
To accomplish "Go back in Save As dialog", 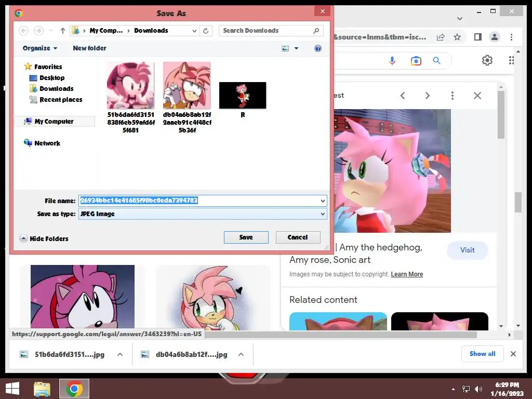I will (x=23, y=31).
